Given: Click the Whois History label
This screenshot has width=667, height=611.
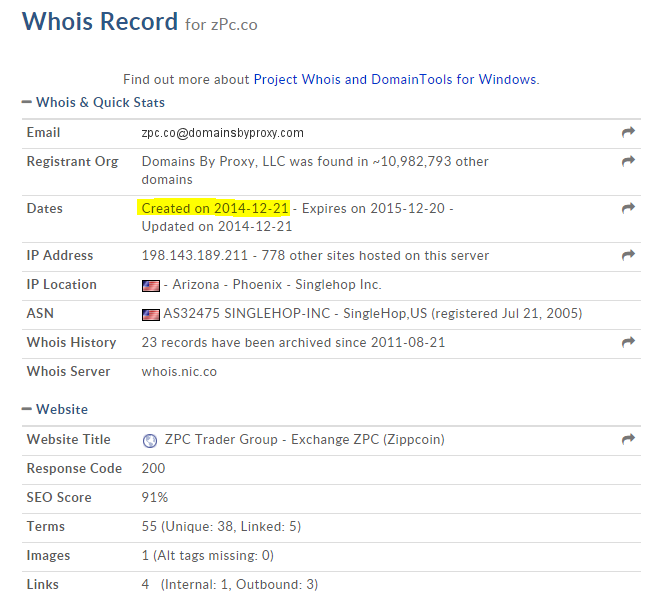Looking at the screenshot, I should click(71, 343).
